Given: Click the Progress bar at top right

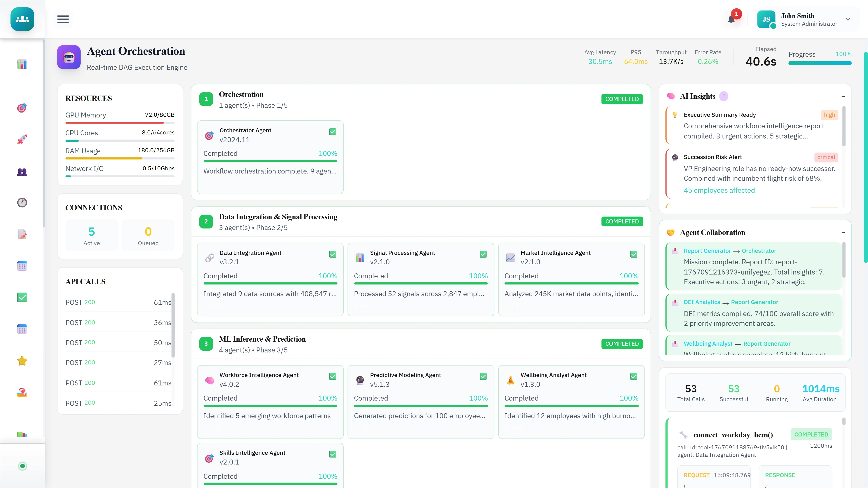Looking at the screenshot, I should [x=819, y=63].
